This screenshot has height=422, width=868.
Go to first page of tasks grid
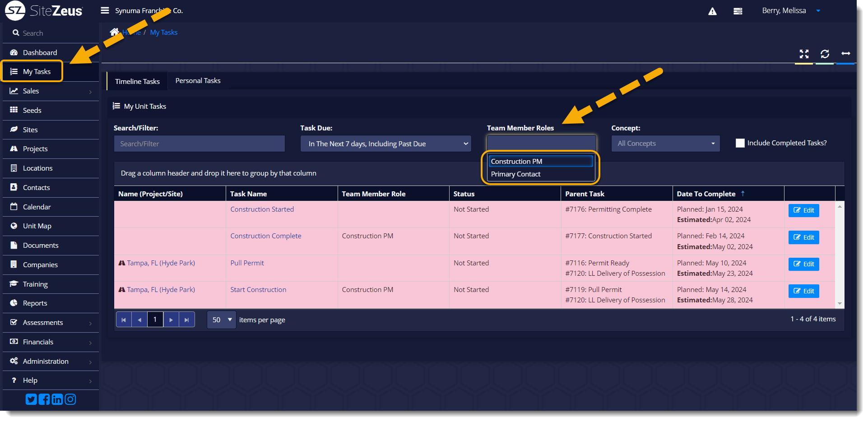point(124,320)
